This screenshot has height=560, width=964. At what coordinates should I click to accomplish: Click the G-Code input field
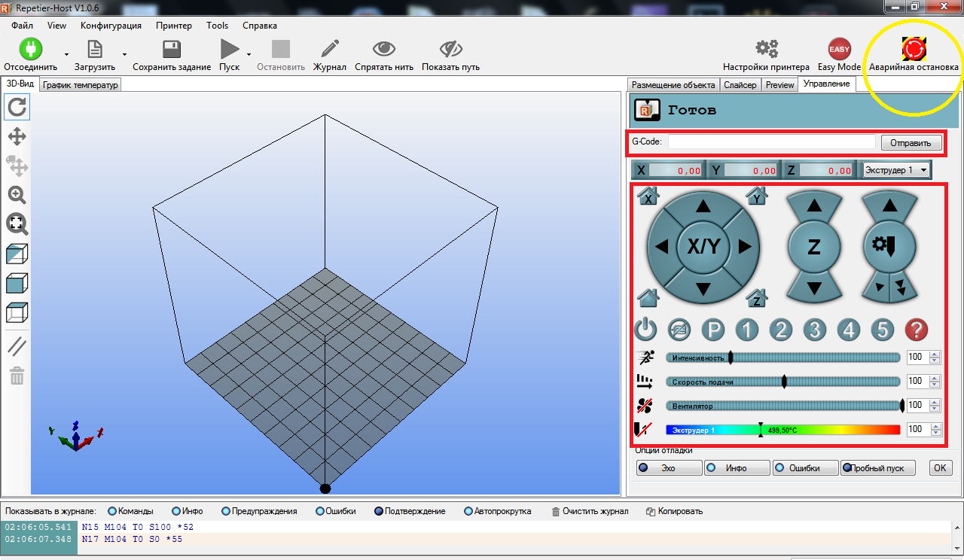pyautogui.click(x=771, y=142)
